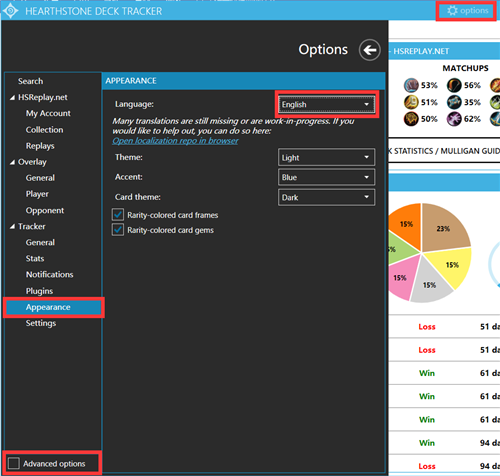Select Notifications in the Tracker section
The width and height of the screenshot is (500, 476).
[50, 274]
